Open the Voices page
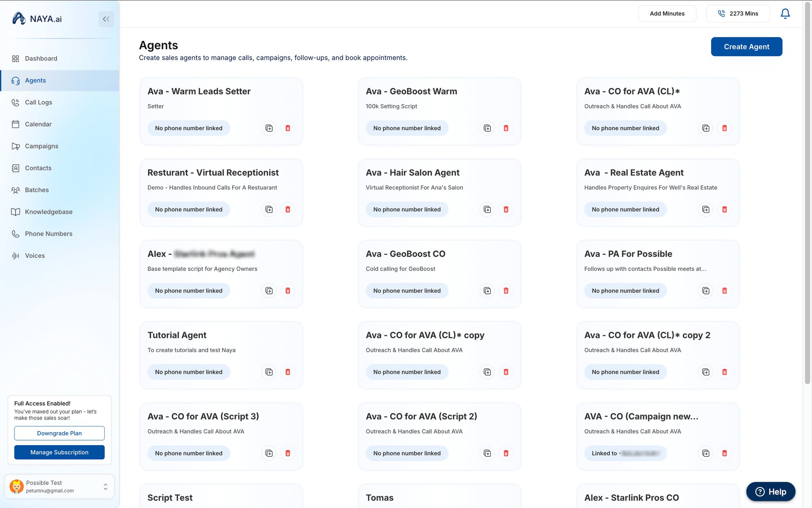The image size is (812, 508). tap(60, 255)
